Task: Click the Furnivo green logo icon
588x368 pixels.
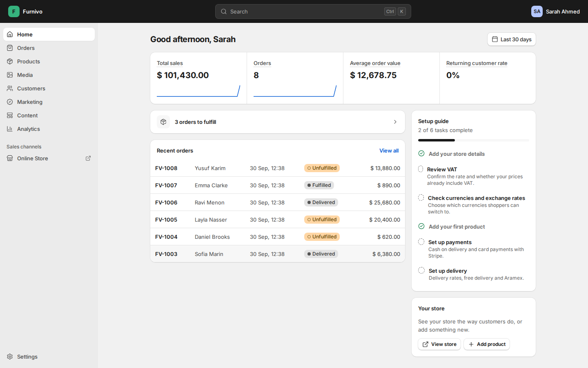Action: [14, 11]
